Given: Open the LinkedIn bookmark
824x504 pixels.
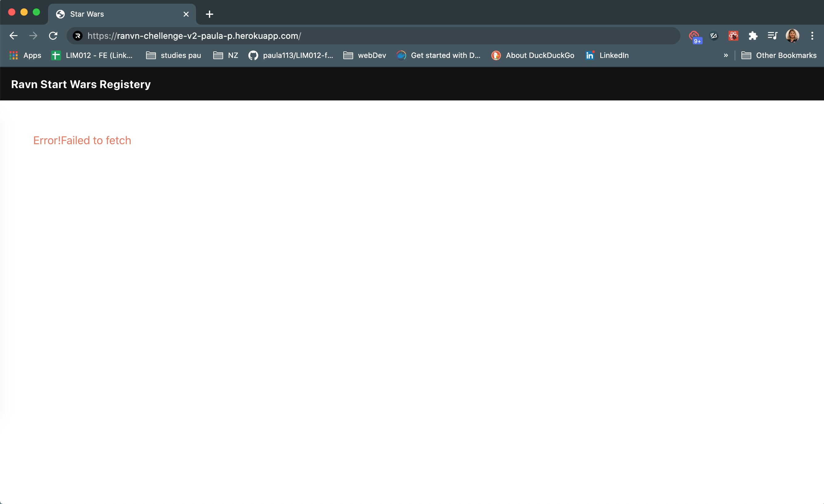Looking at the screenshot, I should point(607,55).
